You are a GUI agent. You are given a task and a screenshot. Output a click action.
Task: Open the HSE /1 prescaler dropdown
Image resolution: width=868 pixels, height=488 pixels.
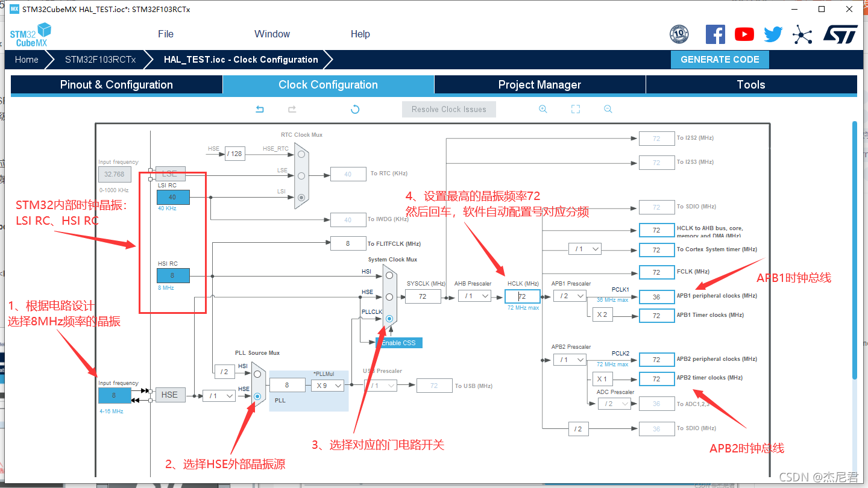[219, 396]
